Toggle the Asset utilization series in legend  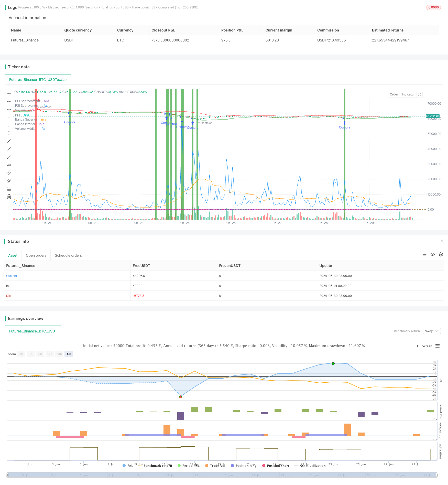click(x=310, y=466)
